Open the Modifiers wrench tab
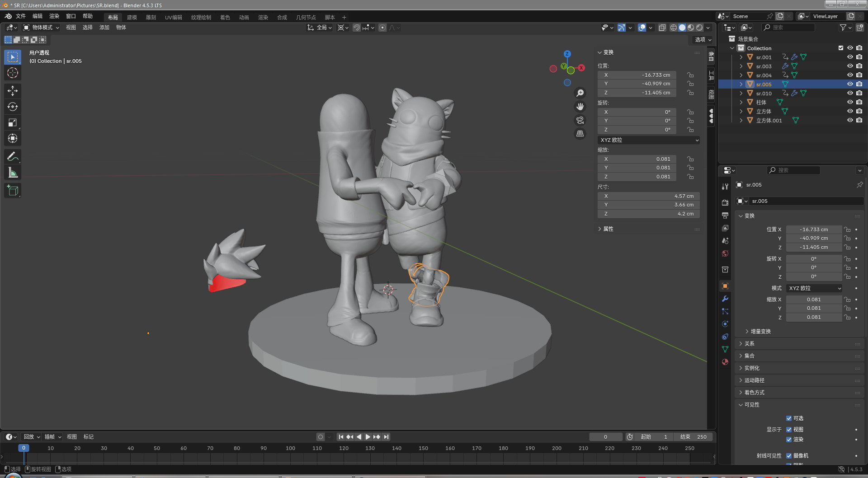 pyautogui.click(x=725, y=299)
